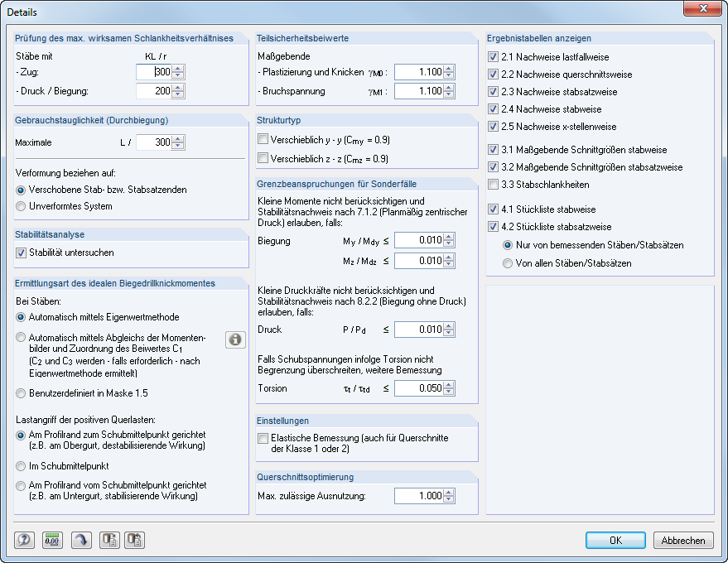Enable Verschieblich z - z checkbox
The width and height of the screenshot is (728, 563).
click(263, 158)
